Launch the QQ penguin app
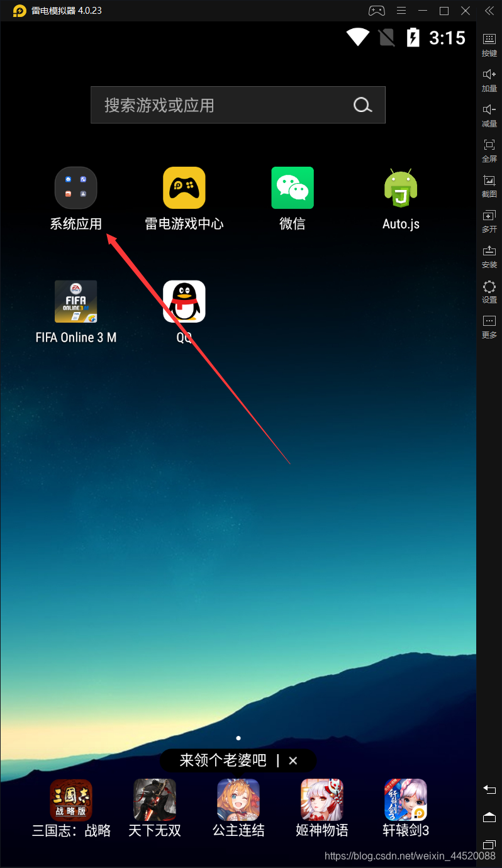Image resolution: width=502 pixels, height=868 pixels. 184,301
